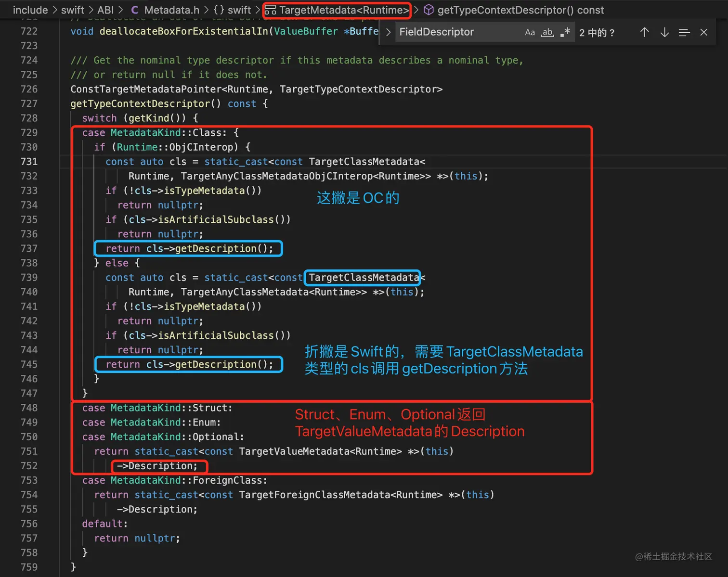Click the C file icon in breadcrumbs
The width and height of the screenshot is (728, 577).
tap(134, 10)
